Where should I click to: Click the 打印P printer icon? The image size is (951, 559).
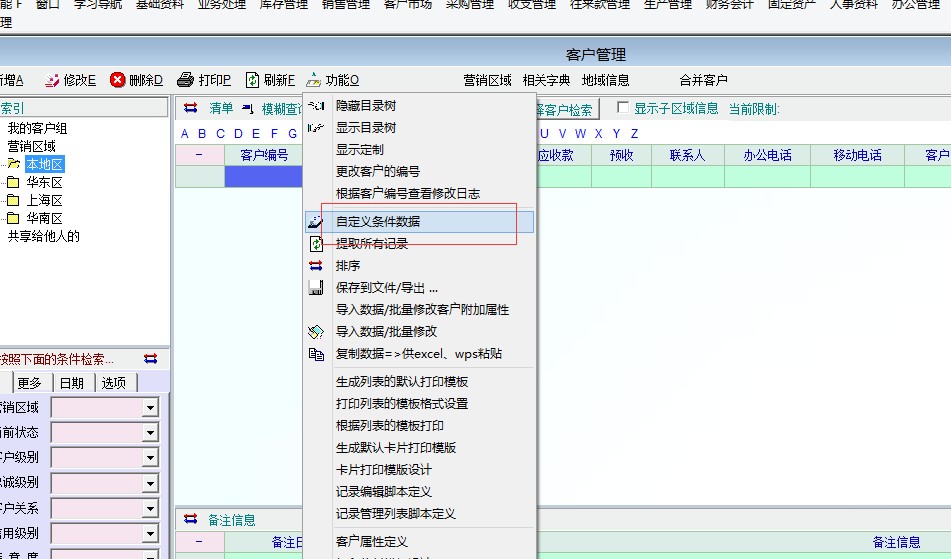(185, 80)
